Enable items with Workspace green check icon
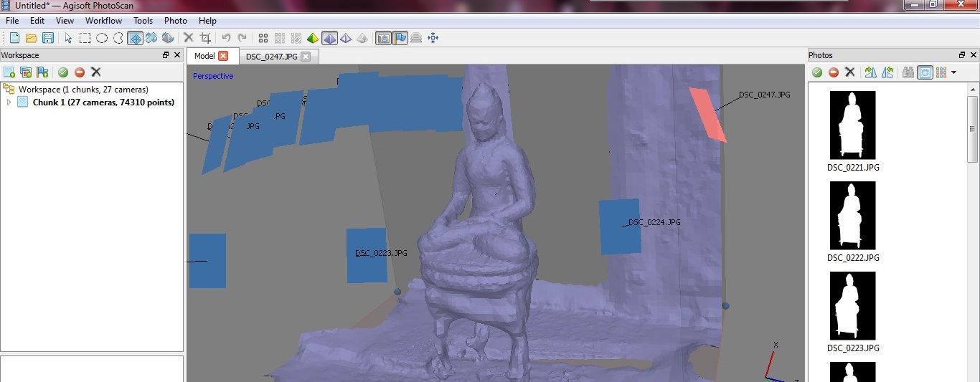This screenshot has width=980, height=382. pos(63,72)
